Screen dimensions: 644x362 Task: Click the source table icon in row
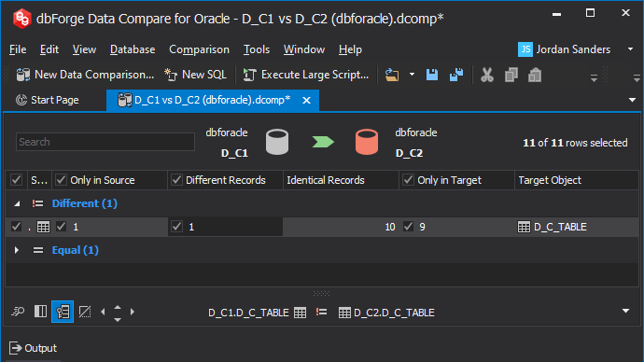tap(43, 227)
